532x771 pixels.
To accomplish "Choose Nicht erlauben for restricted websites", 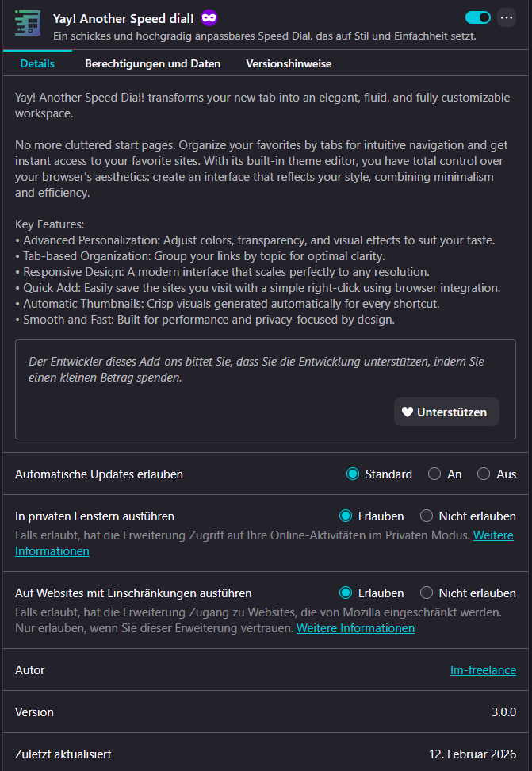I will pyautogui.click(x=427, y=593).
